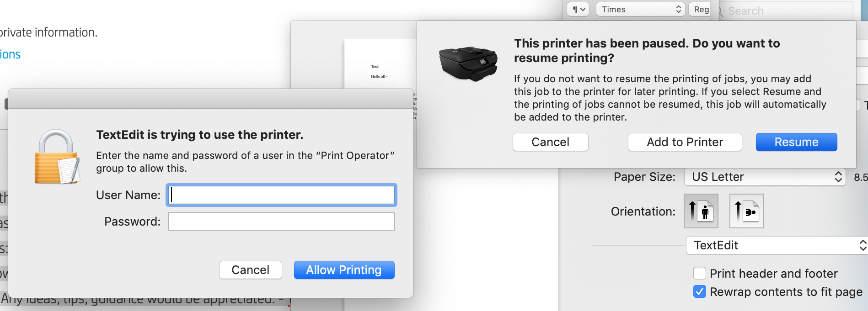This screenshot has width=868, height=311.
Task: Cancel the TextEdit authentication prompt
Action: [250, 270]
